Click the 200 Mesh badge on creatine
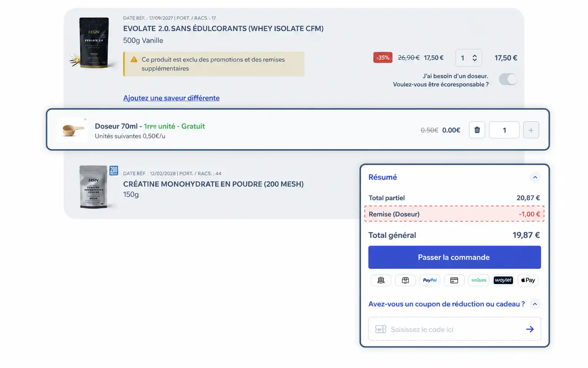This screenshot has height=368, width=588. coord(113,171)
